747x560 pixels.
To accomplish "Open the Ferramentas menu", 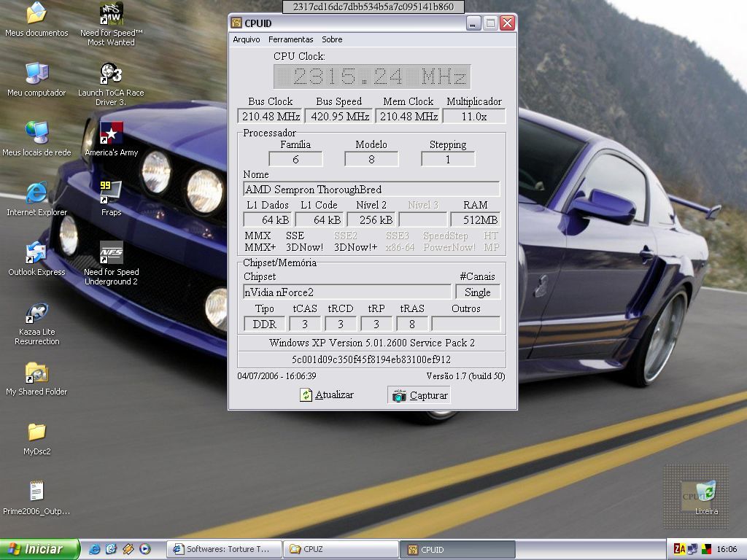I will pyautogui.click(x=290, y=39).
